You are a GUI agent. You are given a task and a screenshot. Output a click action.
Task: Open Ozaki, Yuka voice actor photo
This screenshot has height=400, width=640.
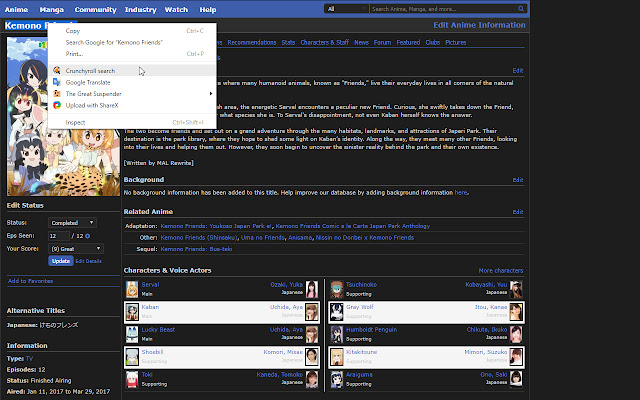click(312, 289)
